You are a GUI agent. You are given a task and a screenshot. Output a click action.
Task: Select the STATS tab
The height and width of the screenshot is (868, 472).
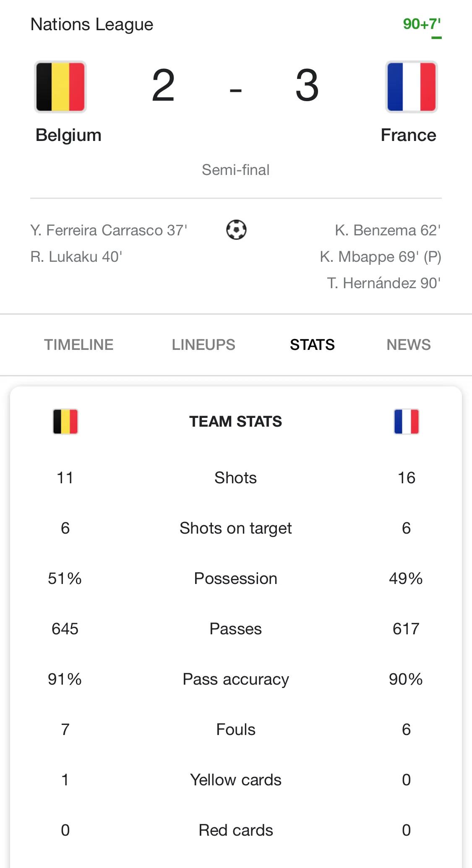[x=312, y=345]
